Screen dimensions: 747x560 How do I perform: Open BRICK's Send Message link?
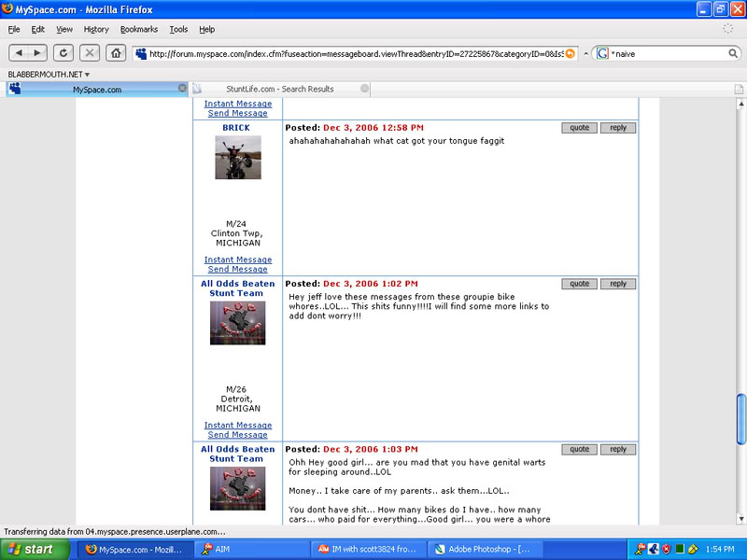[238, 269]
